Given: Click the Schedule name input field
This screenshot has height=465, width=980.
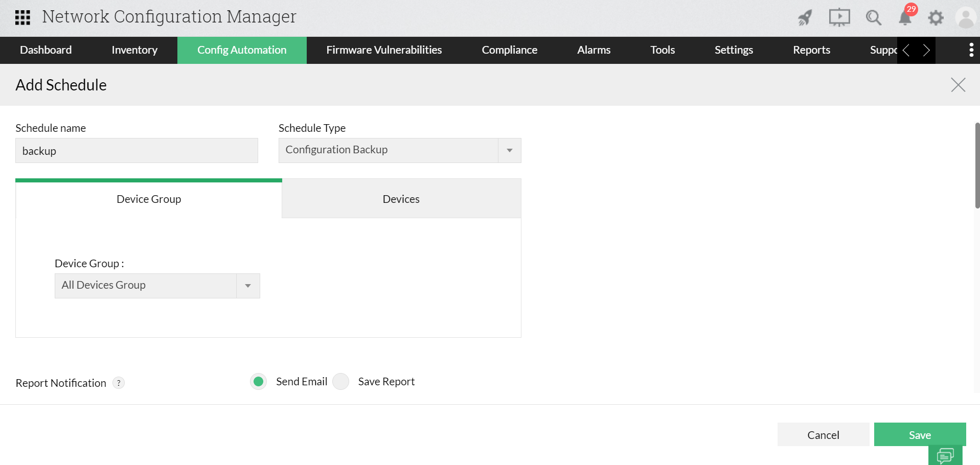Looking at the screenshot, I should pos(136,151).
